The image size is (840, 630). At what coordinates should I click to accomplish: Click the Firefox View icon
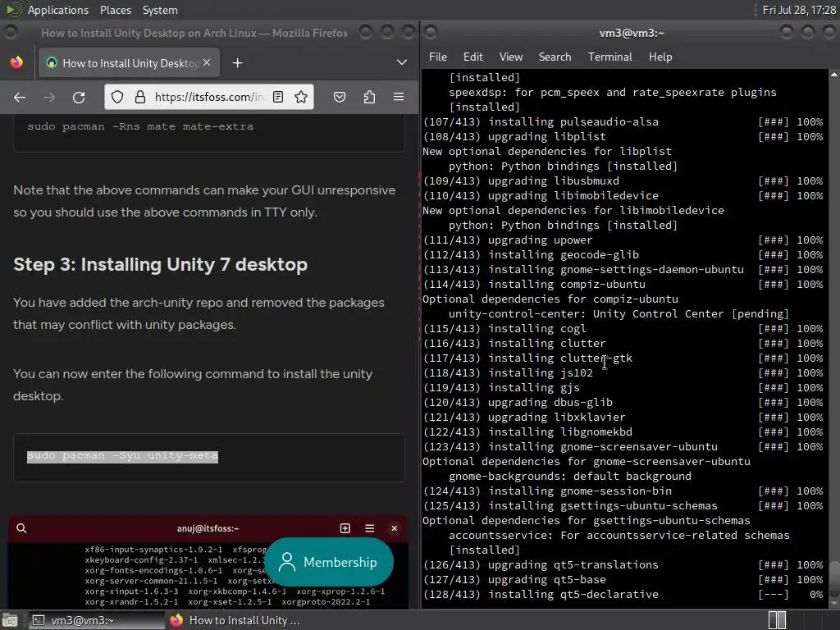[x=16, y=62]
